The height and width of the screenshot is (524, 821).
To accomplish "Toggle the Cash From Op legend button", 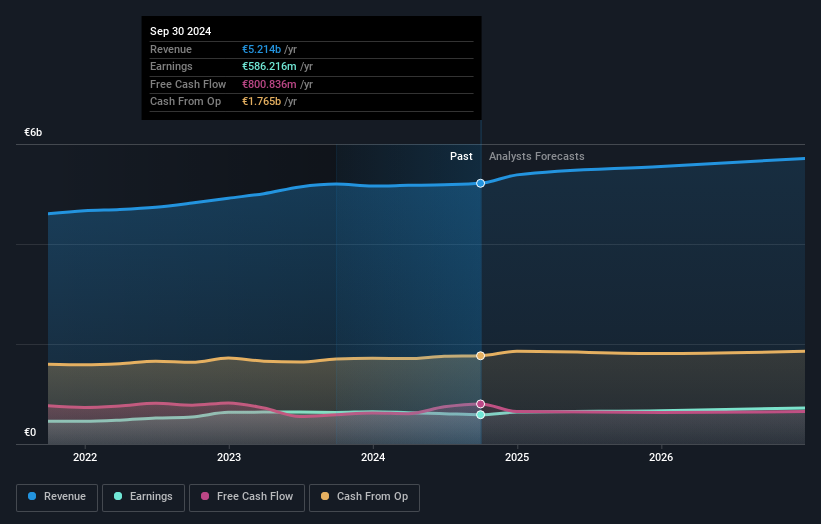I will pos(364,497).
